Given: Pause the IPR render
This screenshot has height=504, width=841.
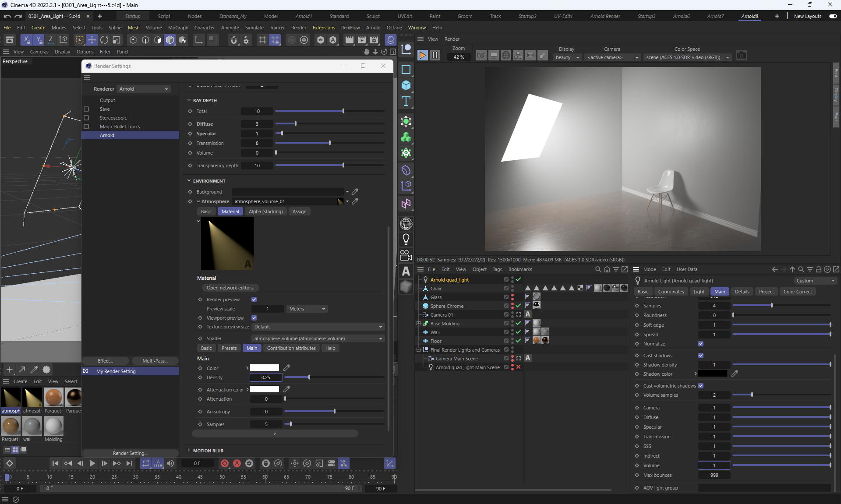Looking at the screenshot, I should click(x=435, y=56).
